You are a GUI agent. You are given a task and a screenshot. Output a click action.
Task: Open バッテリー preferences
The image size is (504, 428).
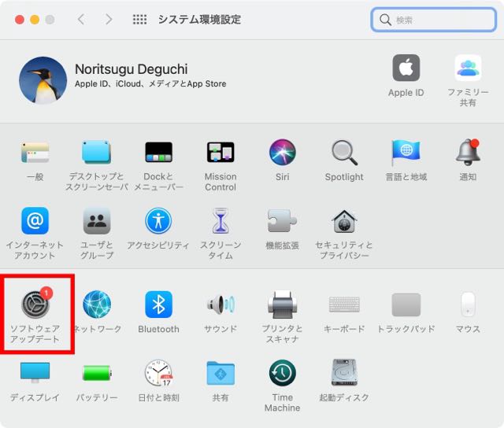point(97,373)
